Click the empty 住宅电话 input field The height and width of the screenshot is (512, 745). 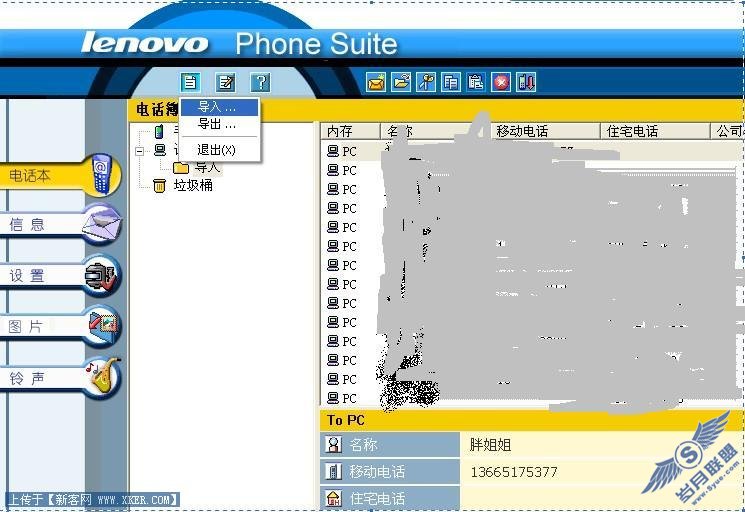(602, 499)
